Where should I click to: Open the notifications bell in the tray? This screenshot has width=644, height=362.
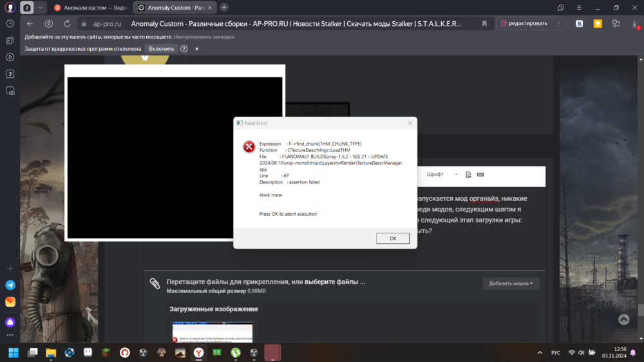tap(633, 352)
